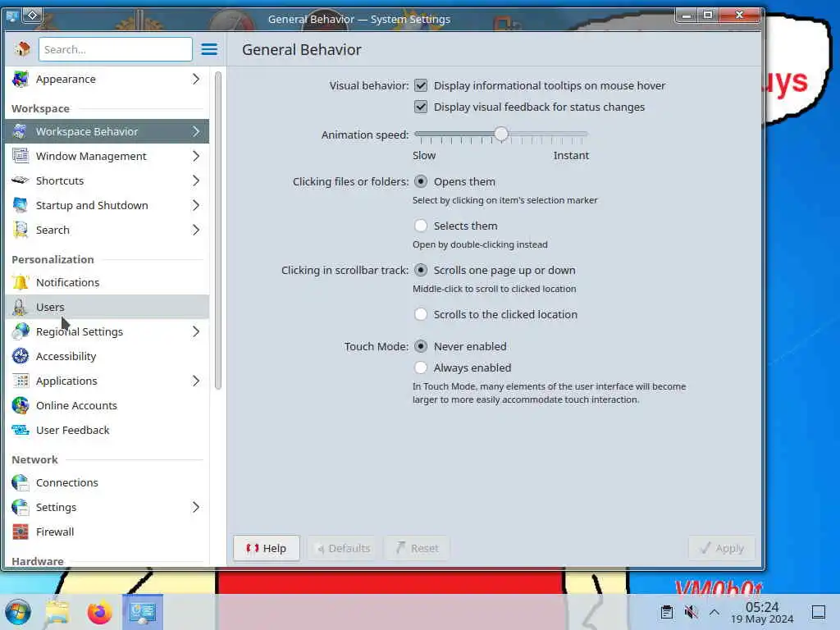Viewport: 840px width, 630px height.
Task: Open the file manager from the taskbar
Action: (x=57, y=612)
